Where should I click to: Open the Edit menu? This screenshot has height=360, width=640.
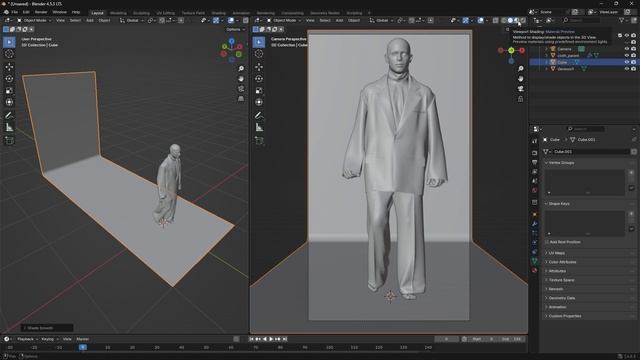coord(26,12)
